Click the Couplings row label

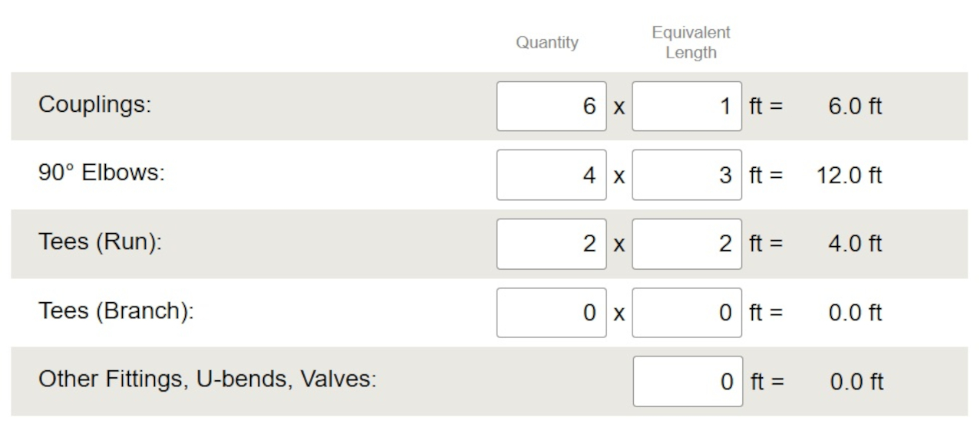[x=95, y=106]
